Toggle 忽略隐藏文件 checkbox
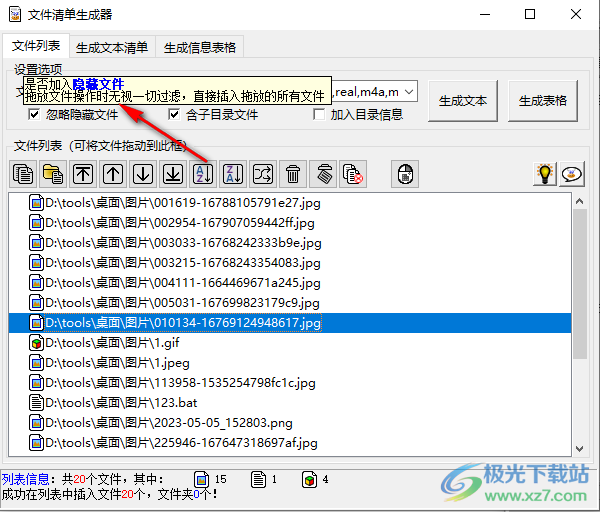This screenshot has height=512, width=600. (34, 114)
